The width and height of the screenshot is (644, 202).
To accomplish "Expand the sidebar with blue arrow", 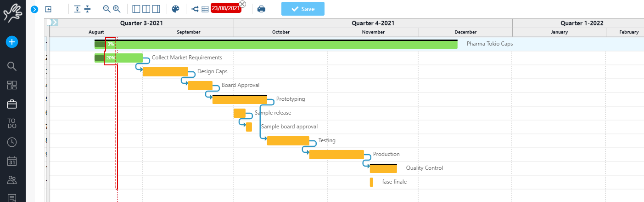I will point(34,9).
